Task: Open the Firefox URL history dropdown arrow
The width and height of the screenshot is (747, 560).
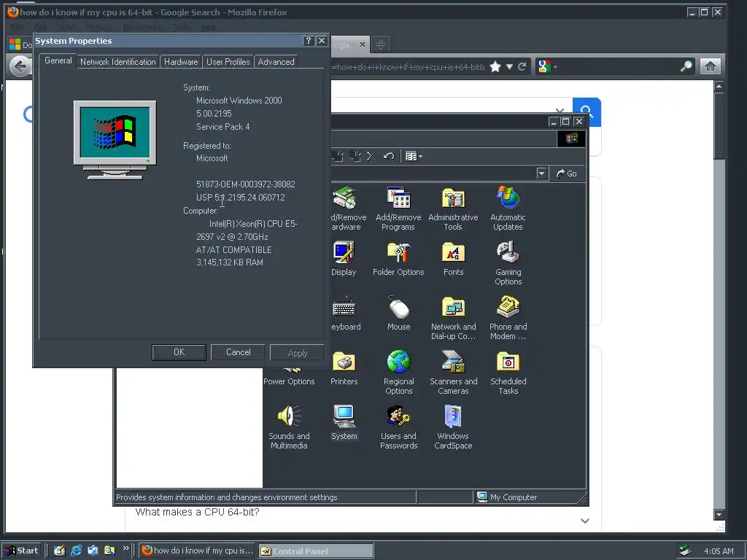Action: 509,66
